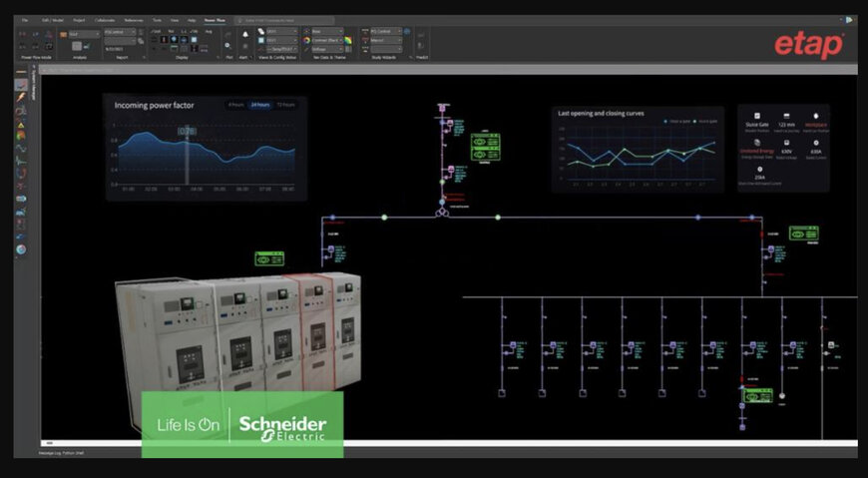This screenshot has width=868, height=478.
Task: Open the Contrast (Black) theme dropdown
Action: [x=327, y=41]
